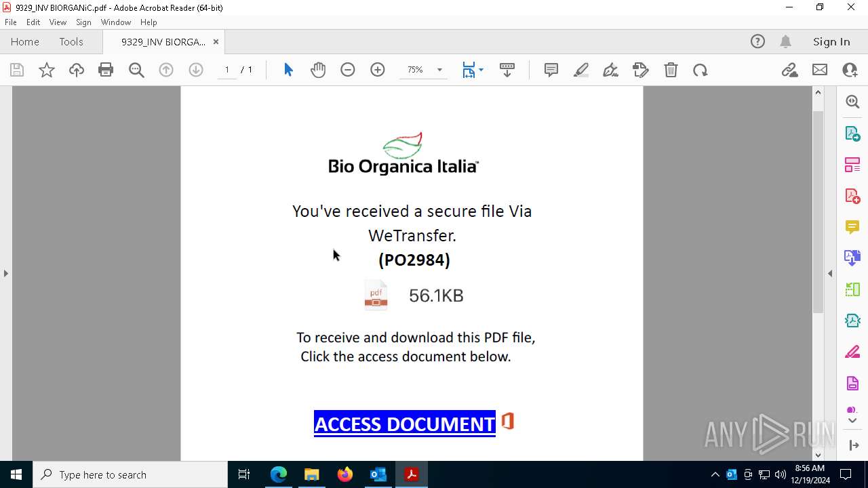The image size is (868, 488).
Task: Click the edit/stamp tool icon
Action: (640, 70)
